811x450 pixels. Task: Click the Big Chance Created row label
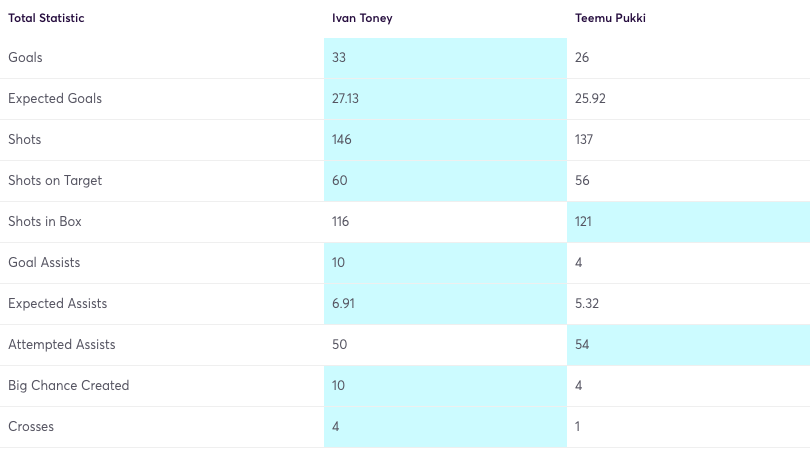point(69,386)
